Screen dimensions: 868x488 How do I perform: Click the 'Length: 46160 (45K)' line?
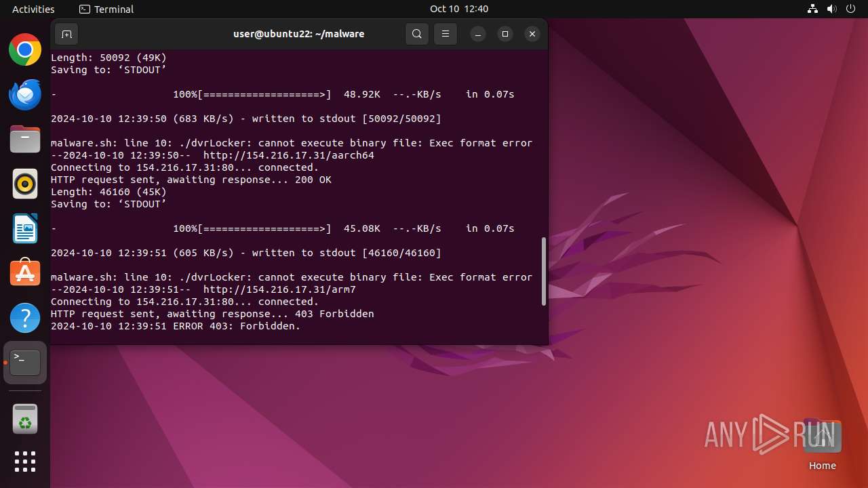(x=108, y=192)
